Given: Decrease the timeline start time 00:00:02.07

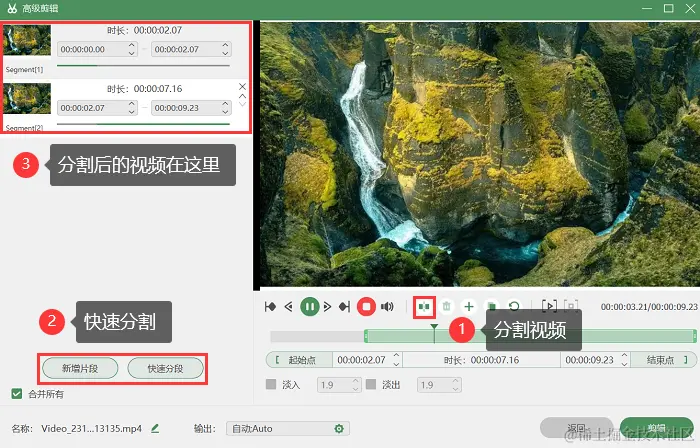Looking at the screenshot, I should coord(396,364).
